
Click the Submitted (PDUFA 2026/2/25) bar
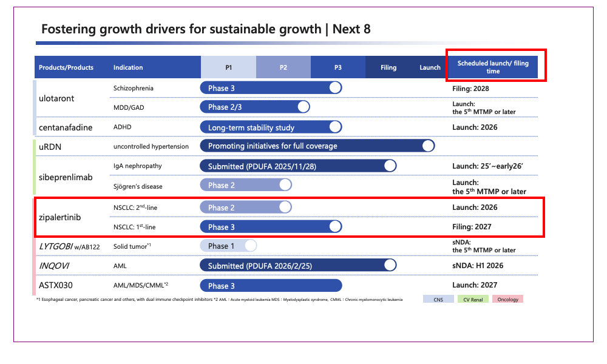click(297, 265)
